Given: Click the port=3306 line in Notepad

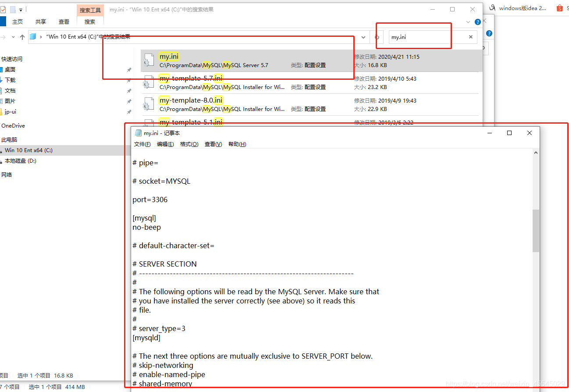Looking at the screenshot, I should coord(150,200).
